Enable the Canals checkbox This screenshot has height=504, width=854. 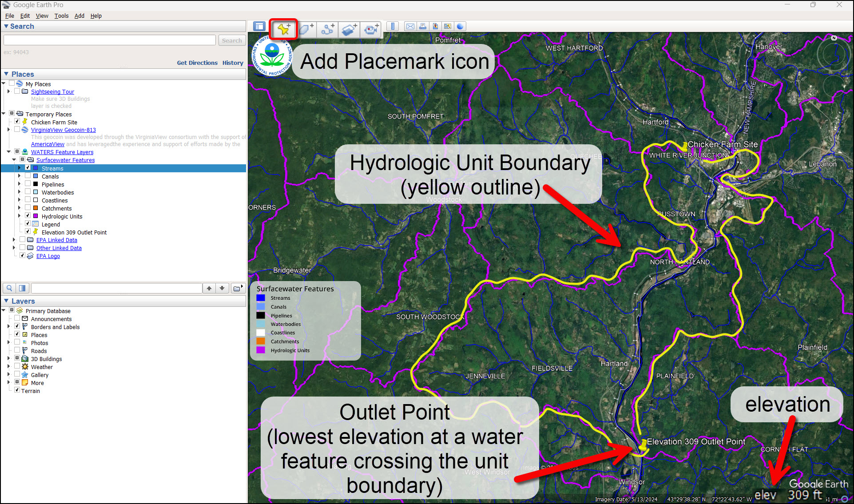coord(28,176)
